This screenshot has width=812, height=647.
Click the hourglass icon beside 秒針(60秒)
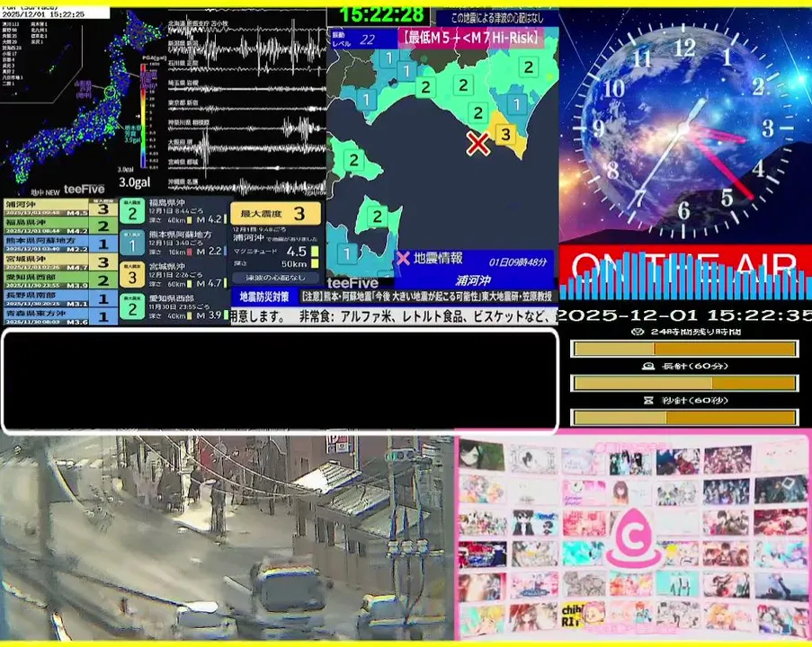click(x=647, y=400)
